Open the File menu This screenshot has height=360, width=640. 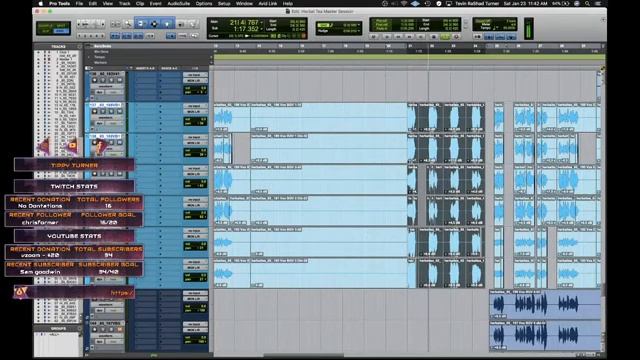[x=79, y=3]
